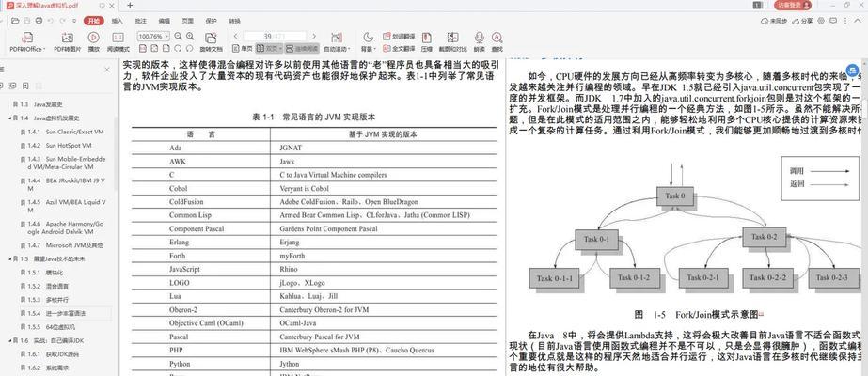Open the 截图和对比 tool
Viewport: 868px width, 376px height.
tap(453, 41)
